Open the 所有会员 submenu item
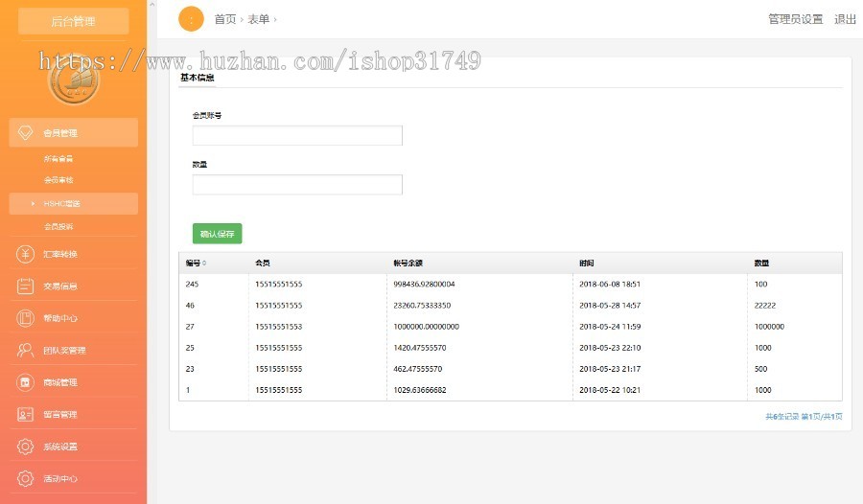This screenshot has width=863, height=504. [58, 158]
